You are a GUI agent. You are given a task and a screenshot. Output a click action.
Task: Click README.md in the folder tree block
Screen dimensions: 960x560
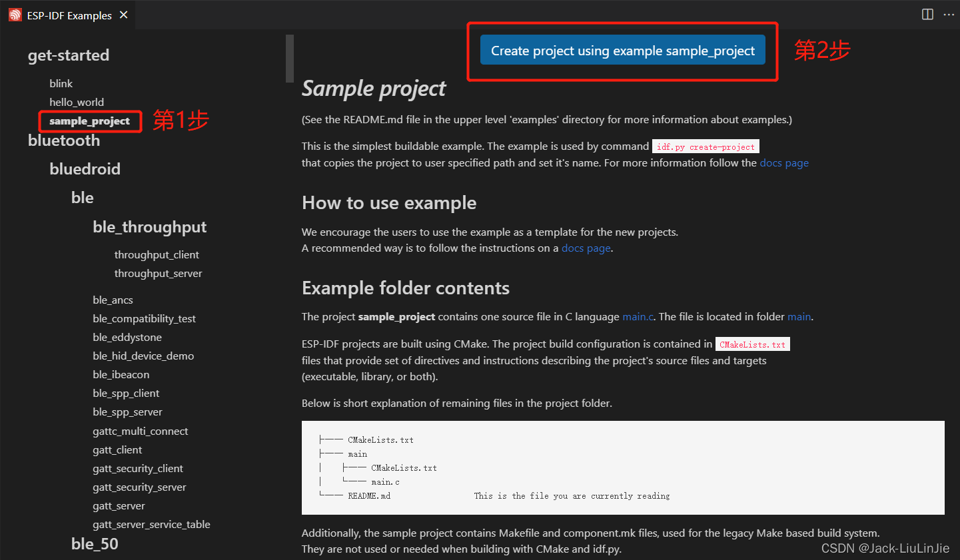369,496
